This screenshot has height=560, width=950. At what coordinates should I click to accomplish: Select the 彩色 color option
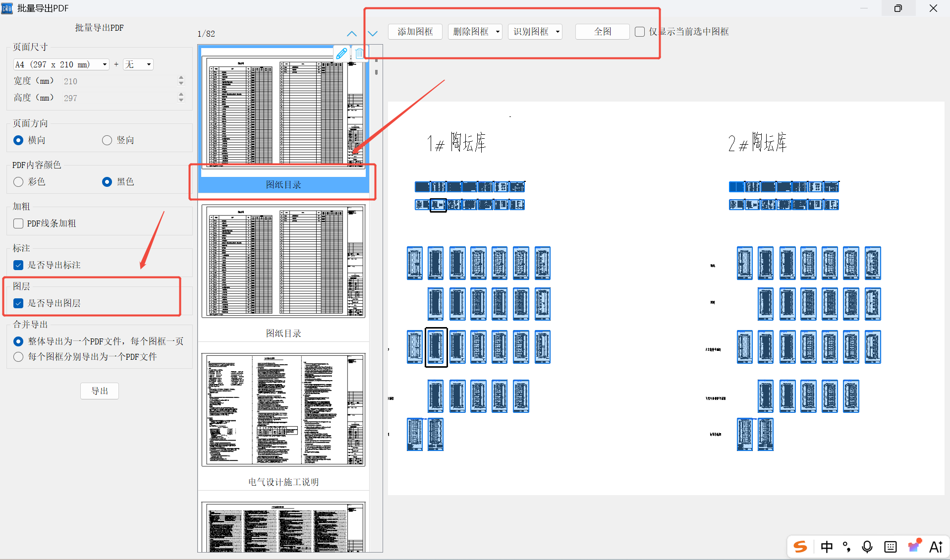click(x=18, y=182)
